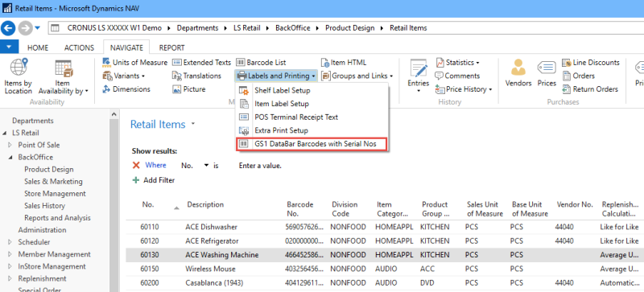Select Reports and Analysis in navigation tree
The width and height of the screenshot is (644, 292).
57,218
